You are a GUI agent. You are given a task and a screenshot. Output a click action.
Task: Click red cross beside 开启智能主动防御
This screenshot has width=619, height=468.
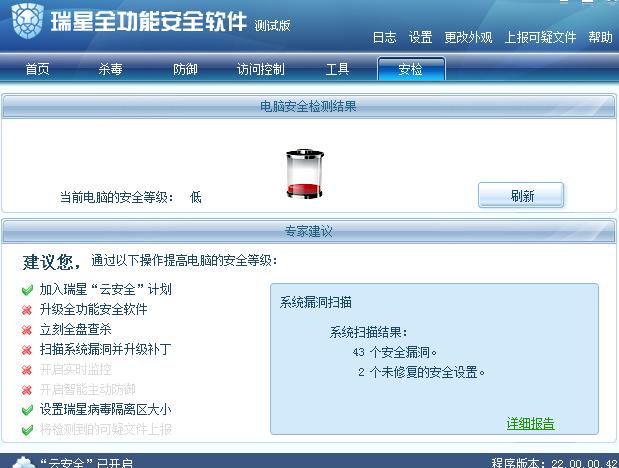[x=27, y=391]
